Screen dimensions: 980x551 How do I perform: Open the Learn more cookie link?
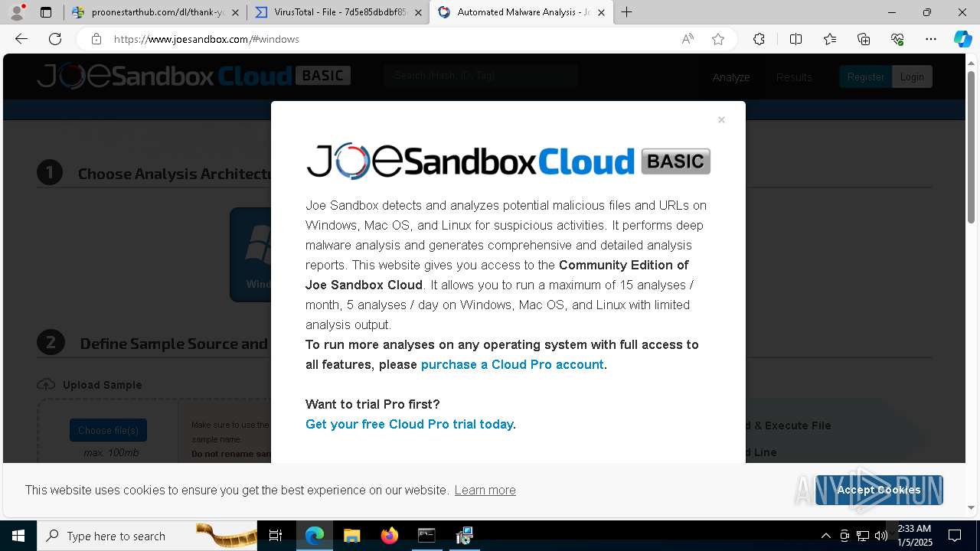click(x=485, y=491)
